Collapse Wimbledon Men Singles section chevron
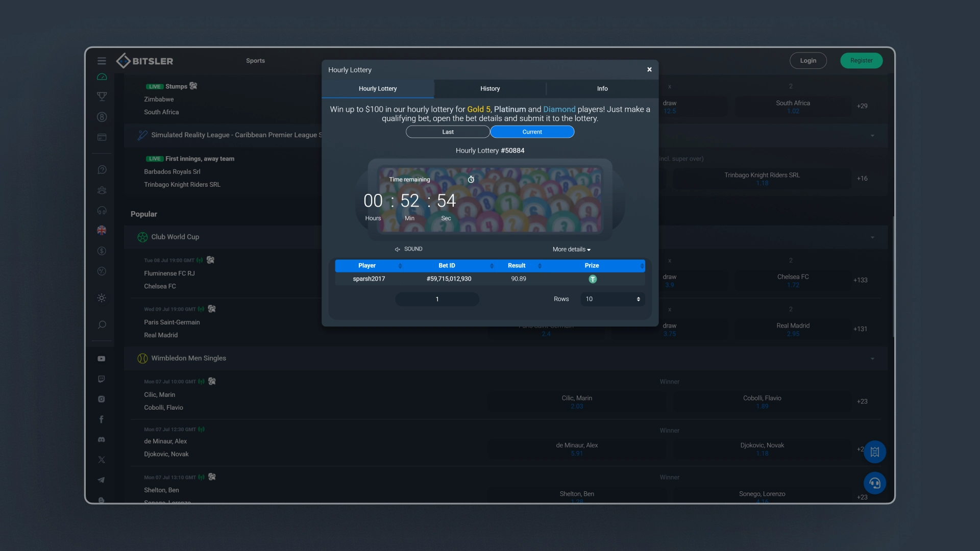Screen dimensions: 980x551 (872, 359)
